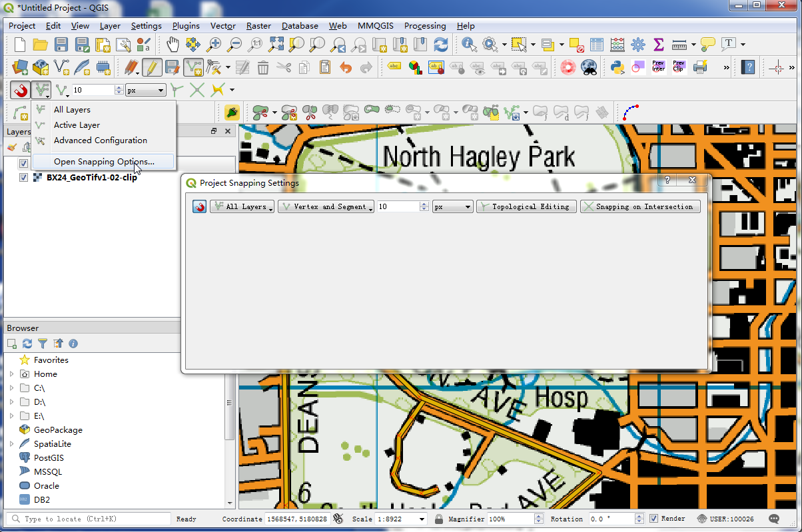Screen dimensions: 802x532
Task: Refresh the Browser panel
Action: click(x=27, y=344)
